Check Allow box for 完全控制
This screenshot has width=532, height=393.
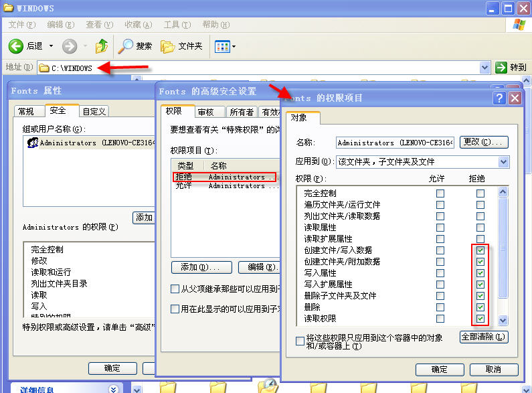click(440, 193)
